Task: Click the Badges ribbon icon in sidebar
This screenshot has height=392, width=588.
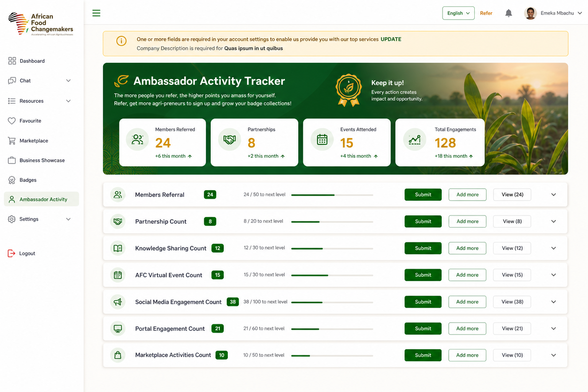Action: (x=12, y=180)
